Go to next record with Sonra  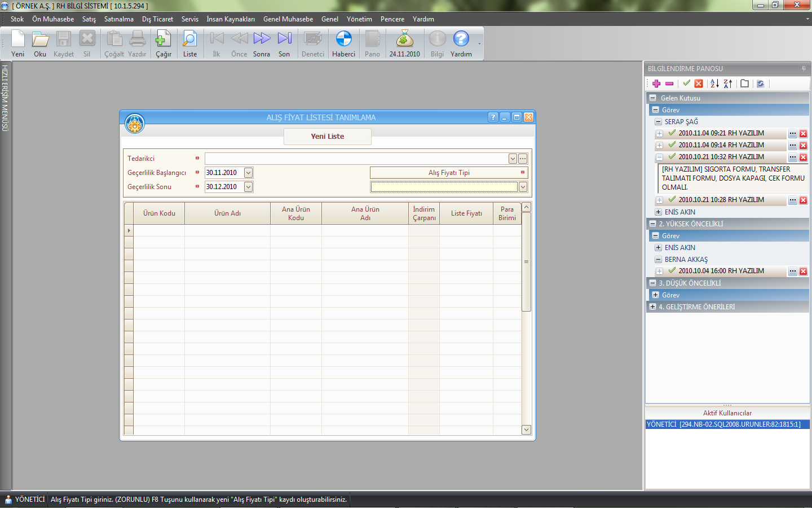(262, 40)
